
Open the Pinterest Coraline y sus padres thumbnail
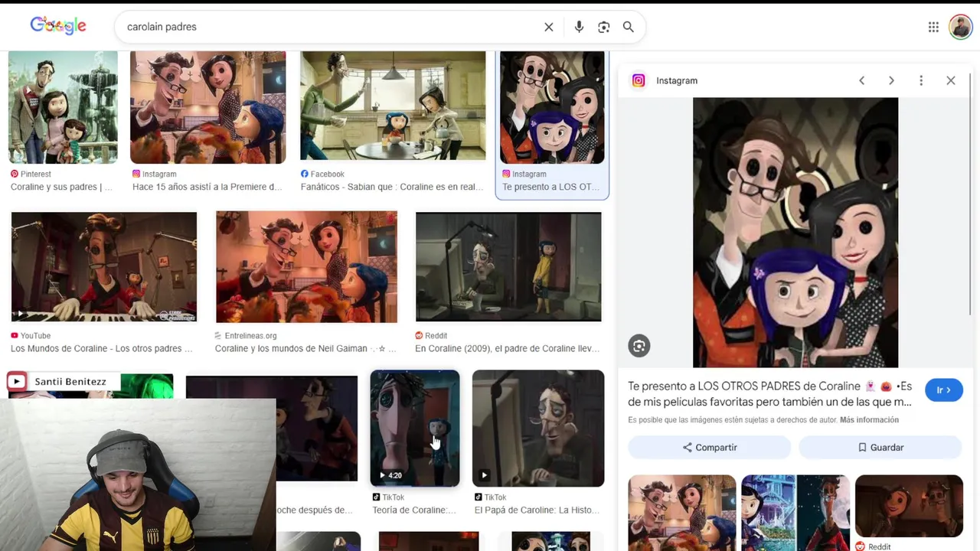63,107
